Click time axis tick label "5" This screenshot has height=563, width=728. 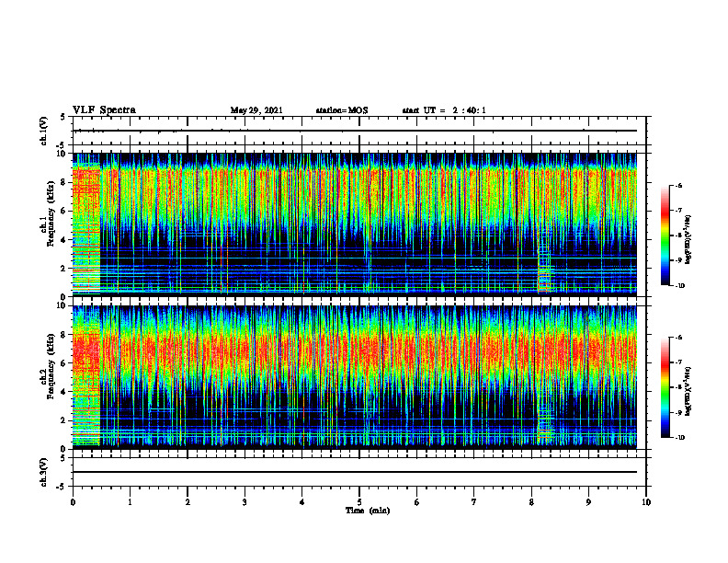(x=359, y=501)
